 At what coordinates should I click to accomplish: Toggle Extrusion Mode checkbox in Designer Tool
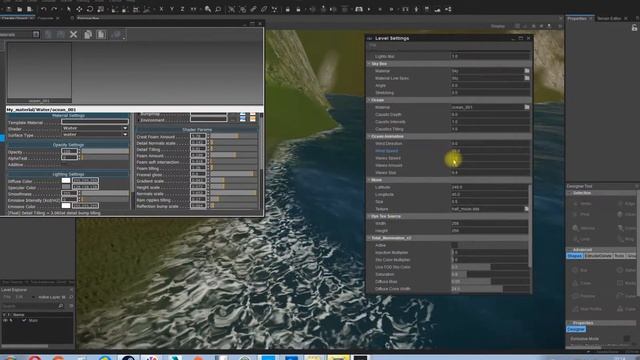pyautogui.click(x=627, y=339)
